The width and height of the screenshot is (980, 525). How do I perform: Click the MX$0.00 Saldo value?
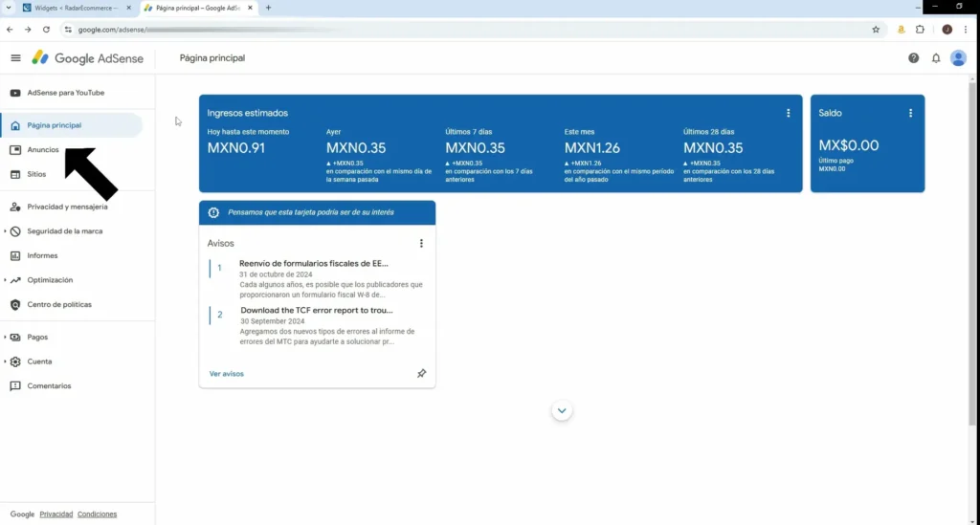pos(848,145)
